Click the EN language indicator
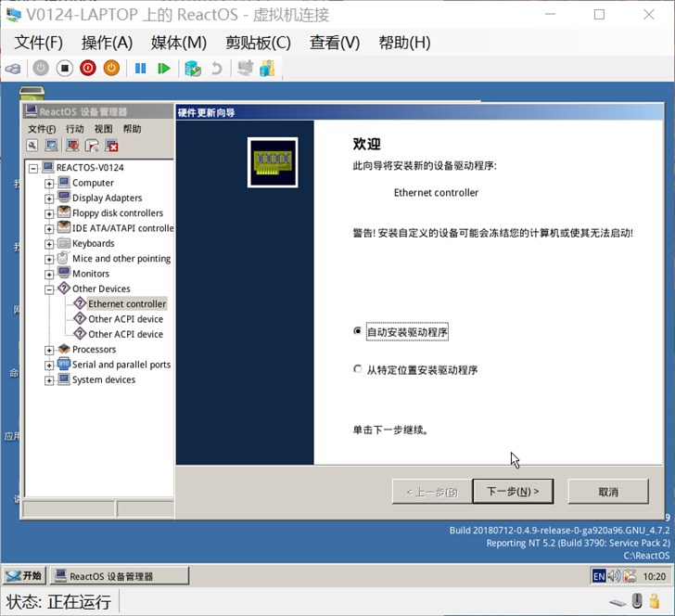675x616 pixels. pos(599,576)
